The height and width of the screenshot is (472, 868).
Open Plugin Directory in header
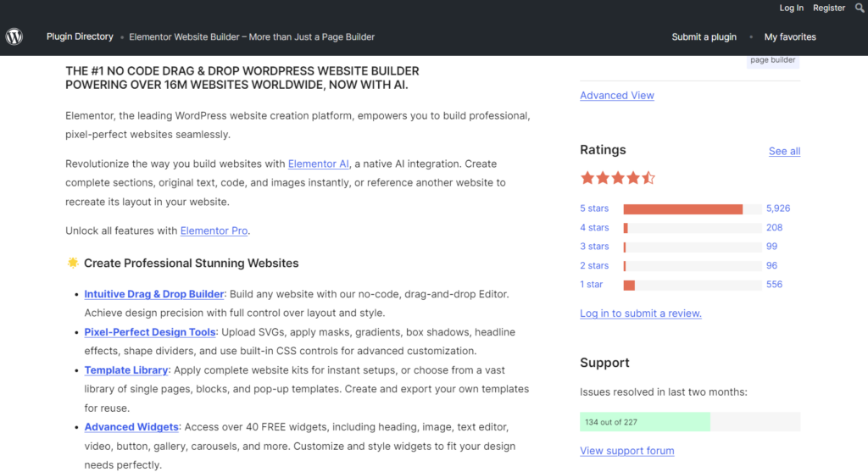(80, 36)
